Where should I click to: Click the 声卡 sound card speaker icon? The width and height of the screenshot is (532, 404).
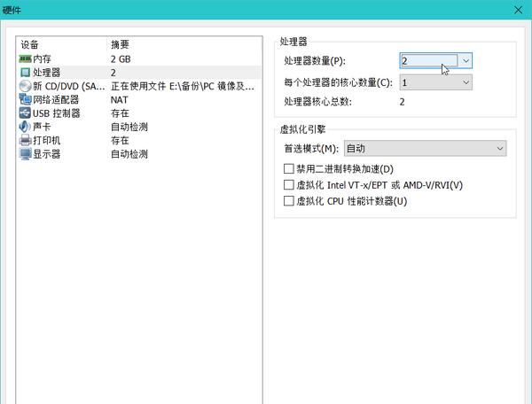(x=25, y=127)
